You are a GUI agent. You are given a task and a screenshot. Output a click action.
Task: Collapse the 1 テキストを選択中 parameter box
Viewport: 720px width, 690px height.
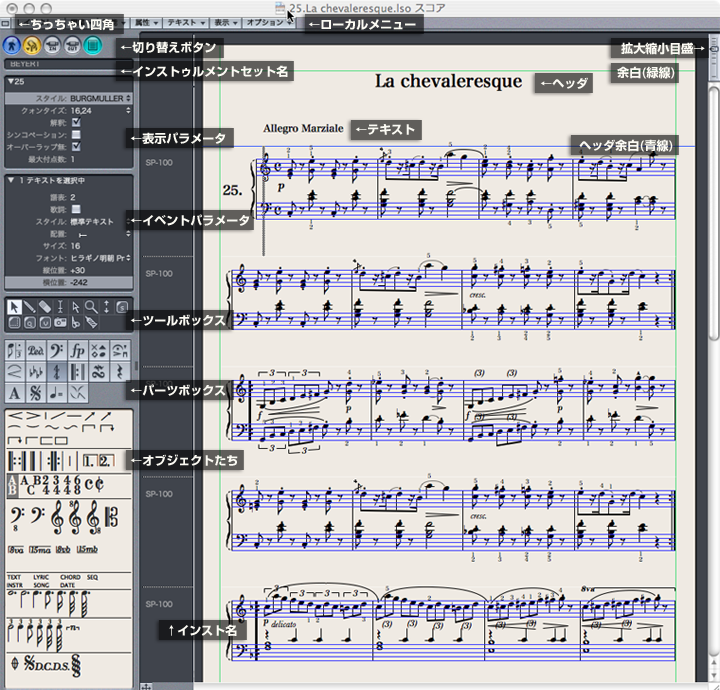11,180
